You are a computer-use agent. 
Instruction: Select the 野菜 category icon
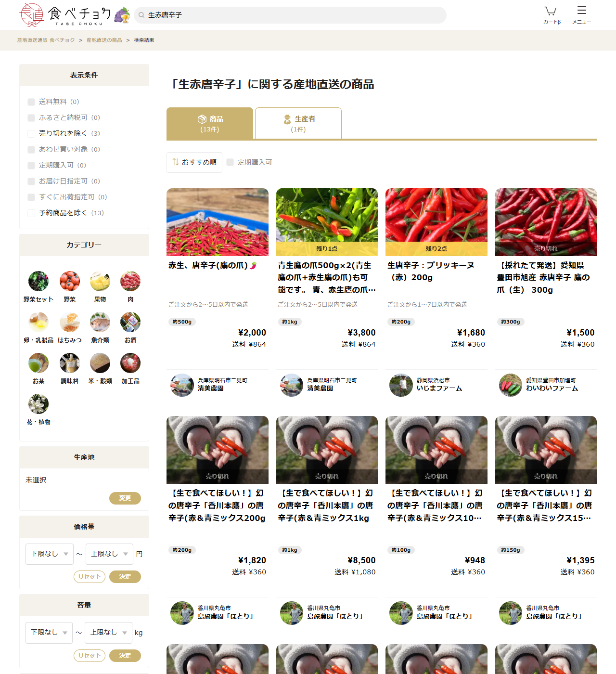tap(70, 281)
